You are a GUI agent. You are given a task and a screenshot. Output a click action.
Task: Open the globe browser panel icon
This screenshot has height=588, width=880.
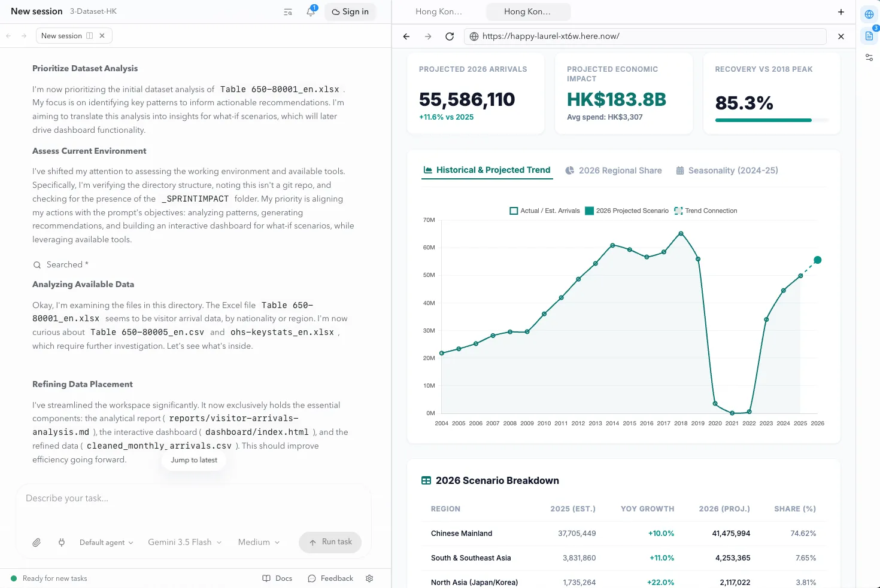[x=869, y=14]
